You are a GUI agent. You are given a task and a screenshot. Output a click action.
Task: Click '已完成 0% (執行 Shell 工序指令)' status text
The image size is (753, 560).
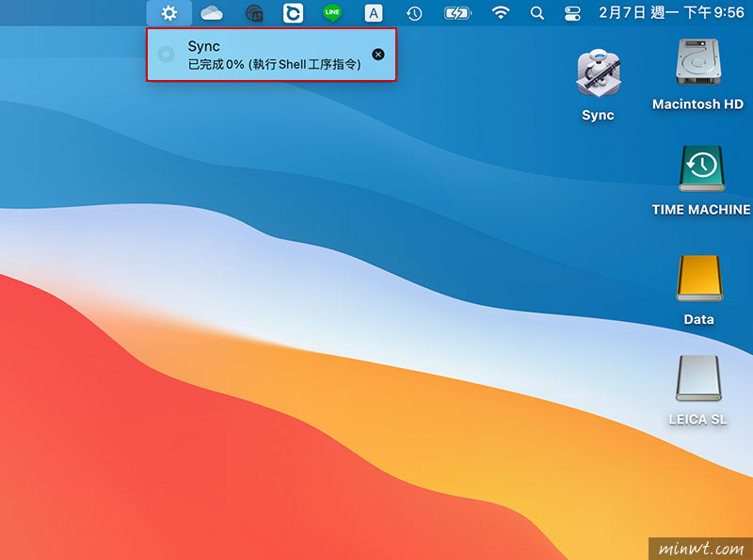[x=274, y=64]
